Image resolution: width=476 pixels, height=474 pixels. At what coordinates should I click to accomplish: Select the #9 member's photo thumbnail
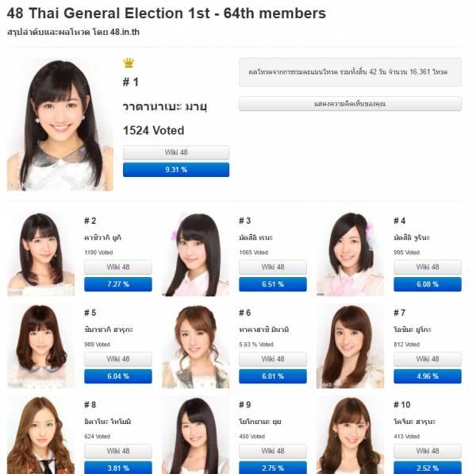(x=195, y=435)
